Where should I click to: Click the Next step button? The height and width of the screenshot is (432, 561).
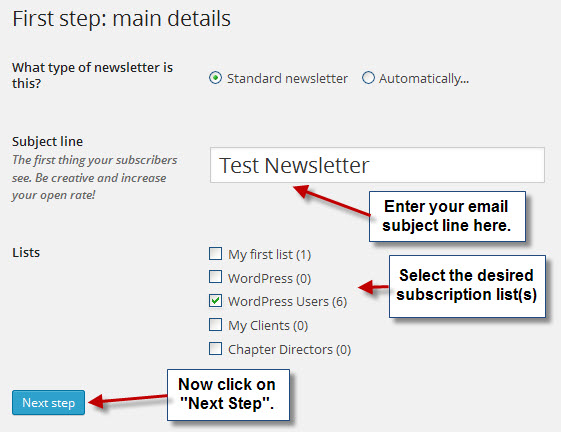(x=48, y=403)
